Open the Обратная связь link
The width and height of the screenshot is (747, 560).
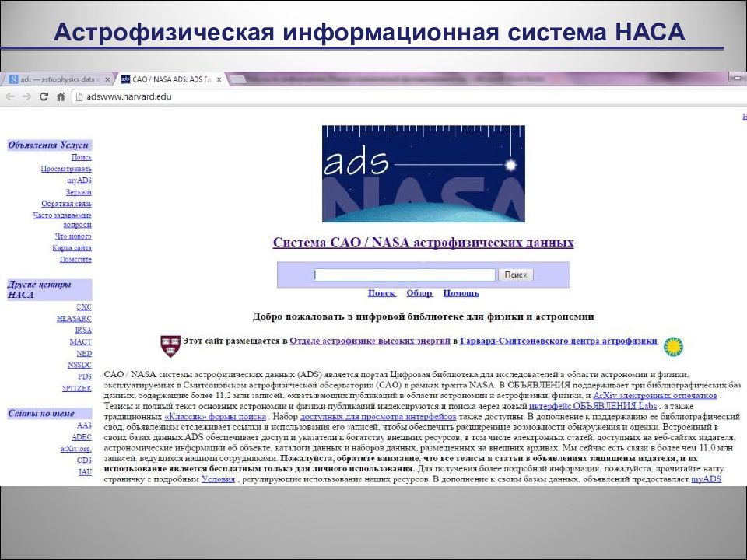tap(66, 204)
